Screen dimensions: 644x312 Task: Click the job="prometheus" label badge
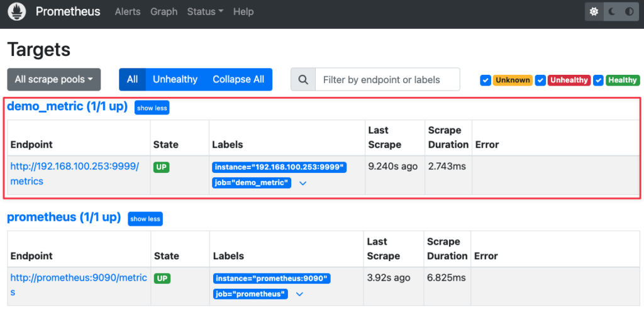[250, 294]
